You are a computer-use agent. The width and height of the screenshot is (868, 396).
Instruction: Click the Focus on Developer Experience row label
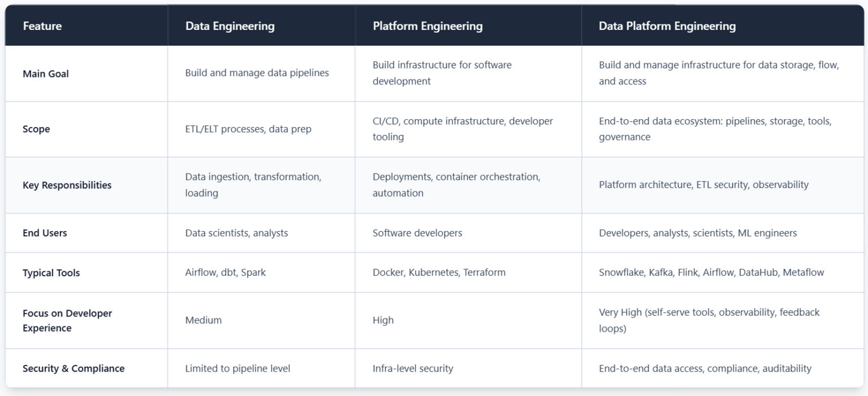(67, 320)
